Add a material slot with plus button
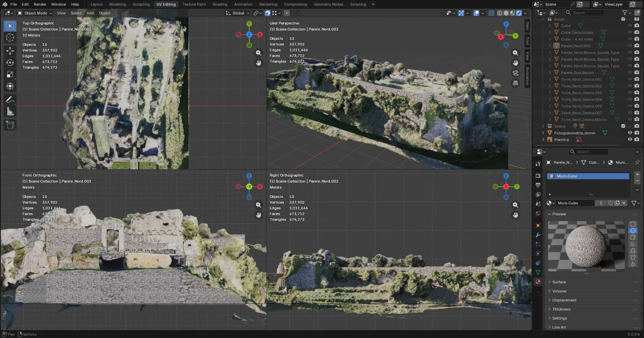Screen dimensions: 644x338 click(637, 175)
